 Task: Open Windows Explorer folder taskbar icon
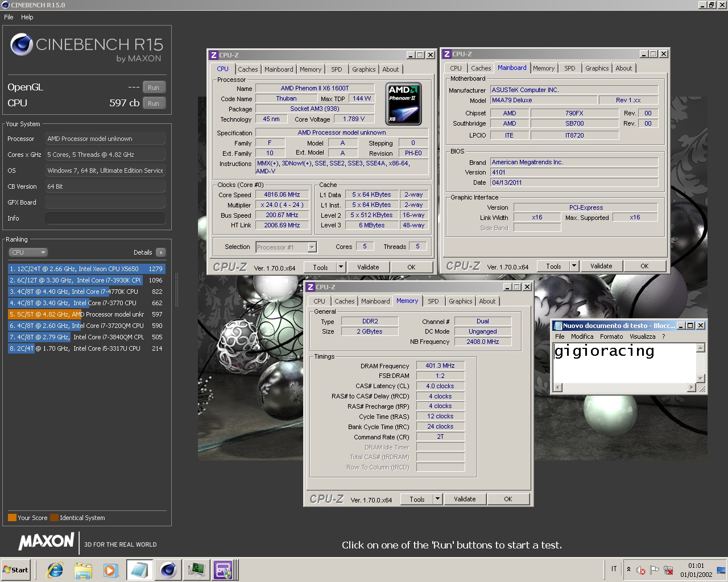click(x=83, y=570)
